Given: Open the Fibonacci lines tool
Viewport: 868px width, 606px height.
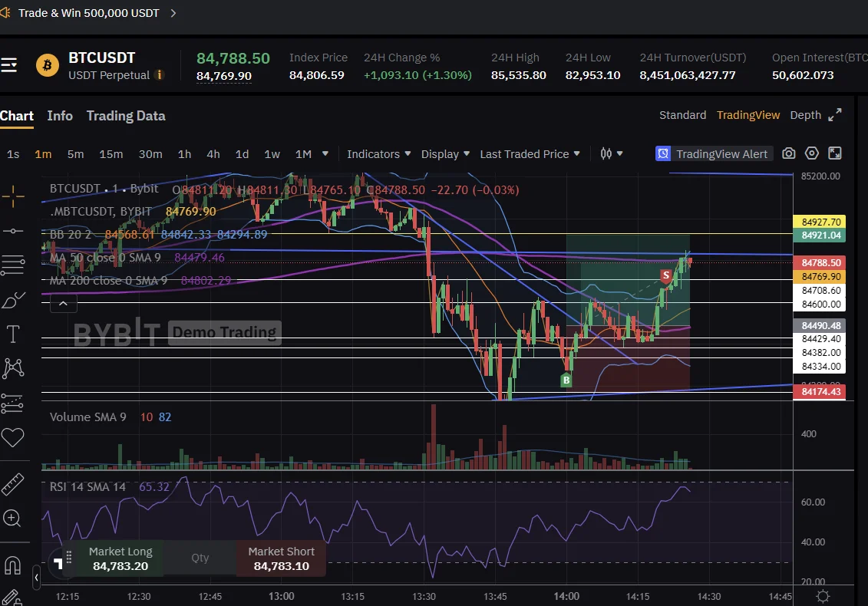Looking at the screenshot, I should [x=13, y=265].
